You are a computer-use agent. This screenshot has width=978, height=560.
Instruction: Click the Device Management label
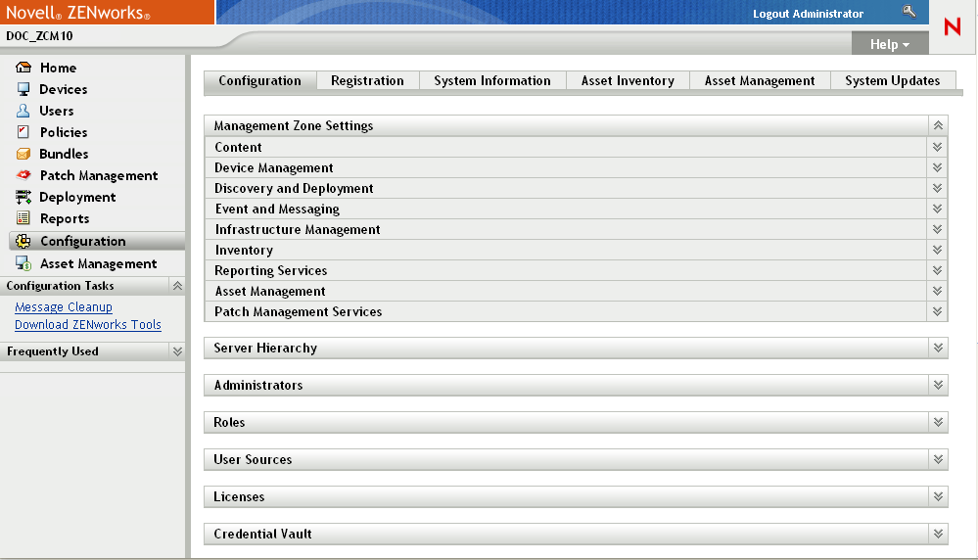coord(274,167)
